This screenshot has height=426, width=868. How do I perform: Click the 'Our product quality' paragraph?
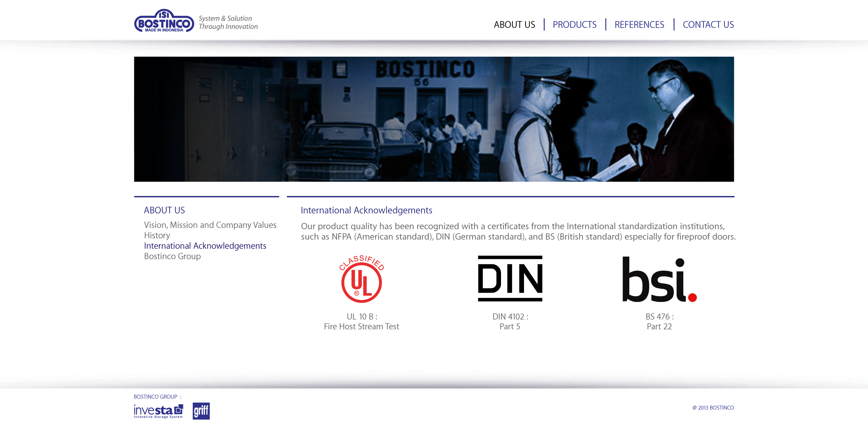(518, 231)
